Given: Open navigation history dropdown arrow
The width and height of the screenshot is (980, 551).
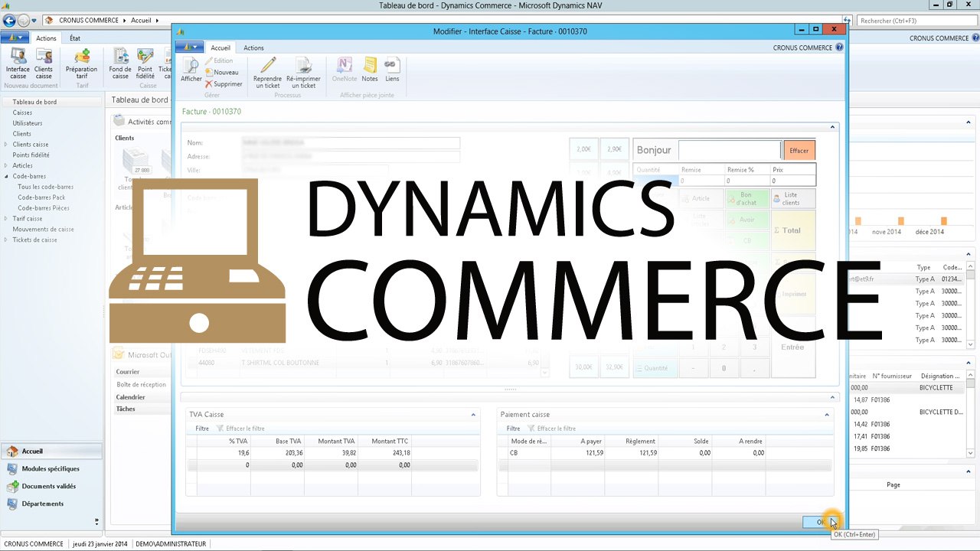Looking at the screenshot, I should 34,21.
